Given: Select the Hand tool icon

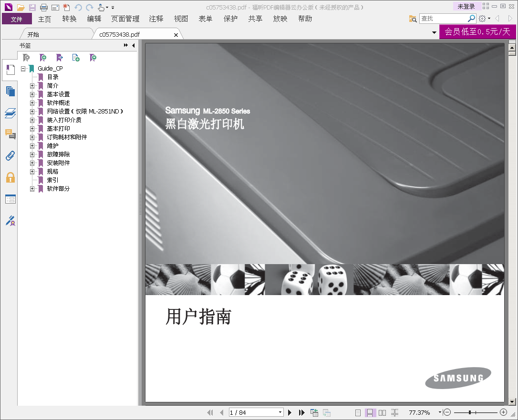Looking at the screenshot, I should pyautogui.click(x=101, y=7).
